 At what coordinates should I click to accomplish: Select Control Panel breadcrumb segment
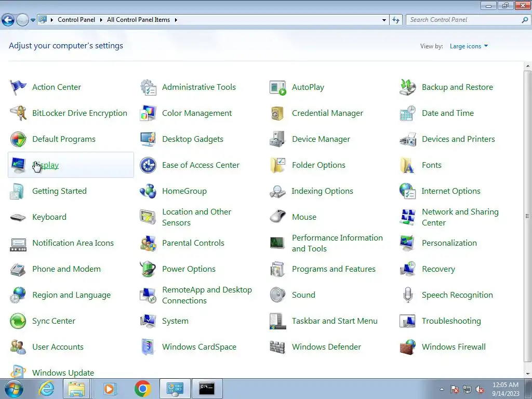[x=76, y=20]
